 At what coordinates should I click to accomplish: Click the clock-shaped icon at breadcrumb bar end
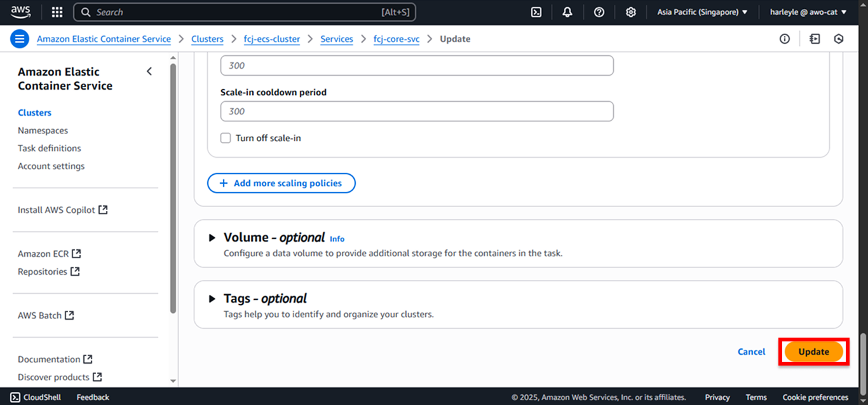point(839,39)
